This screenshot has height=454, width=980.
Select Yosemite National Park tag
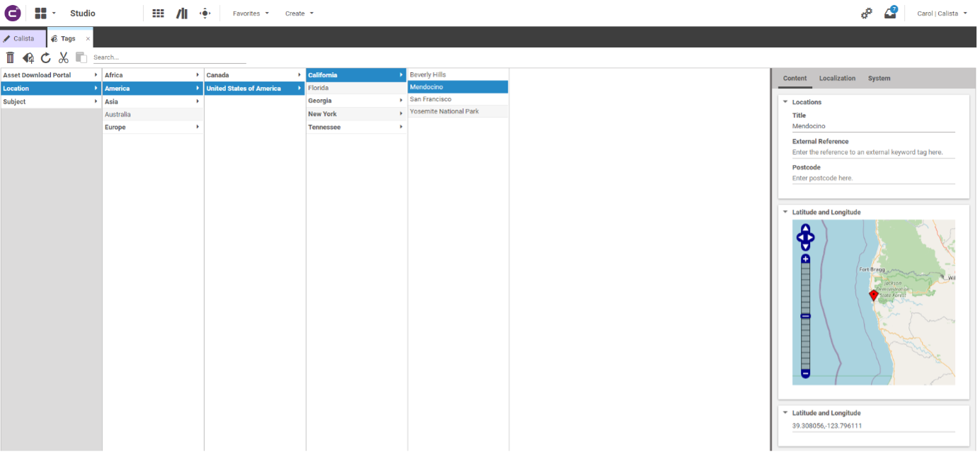click(x=458, y=112)
